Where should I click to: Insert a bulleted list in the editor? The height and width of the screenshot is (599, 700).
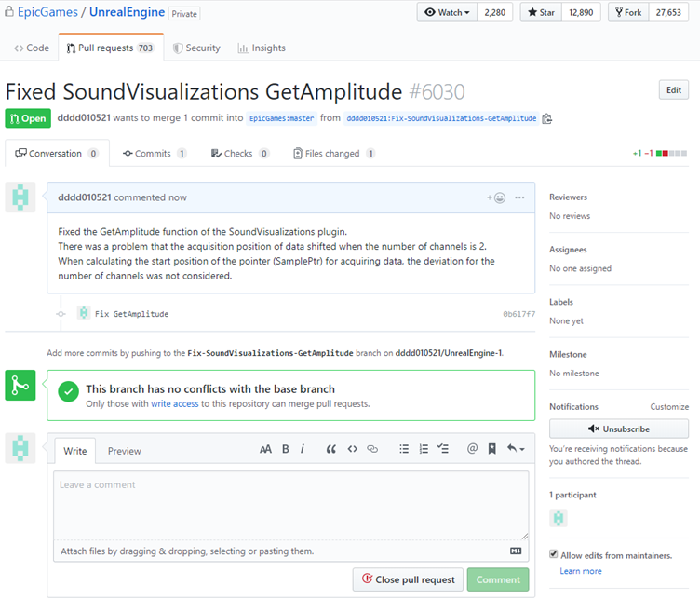[x=404, y=449]
